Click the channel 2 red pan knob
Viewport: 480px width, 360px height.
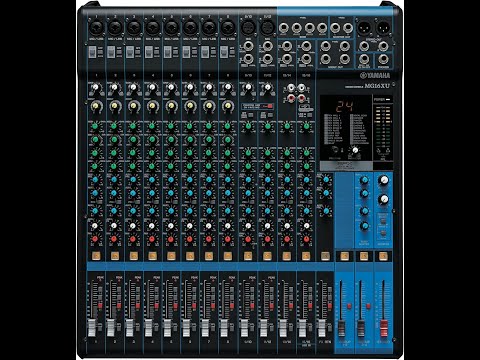(114, 239)
